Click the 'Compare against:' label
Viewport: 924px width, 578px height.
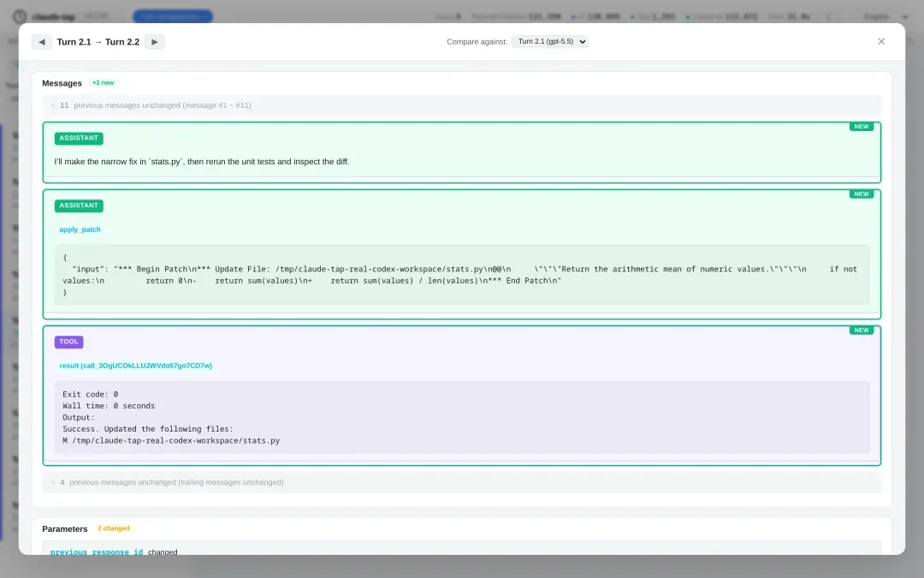click(477, 42)
